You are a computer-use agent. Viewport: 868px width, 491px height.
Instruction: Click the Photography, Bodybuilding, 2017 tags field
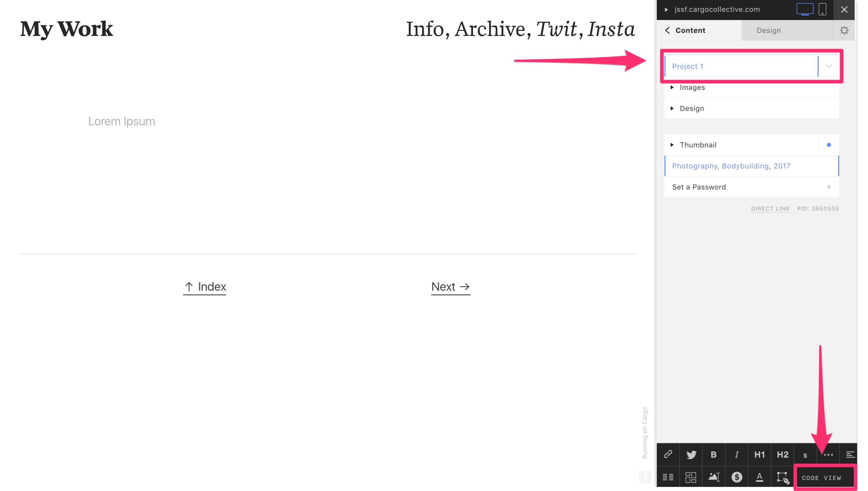point(731,166)
